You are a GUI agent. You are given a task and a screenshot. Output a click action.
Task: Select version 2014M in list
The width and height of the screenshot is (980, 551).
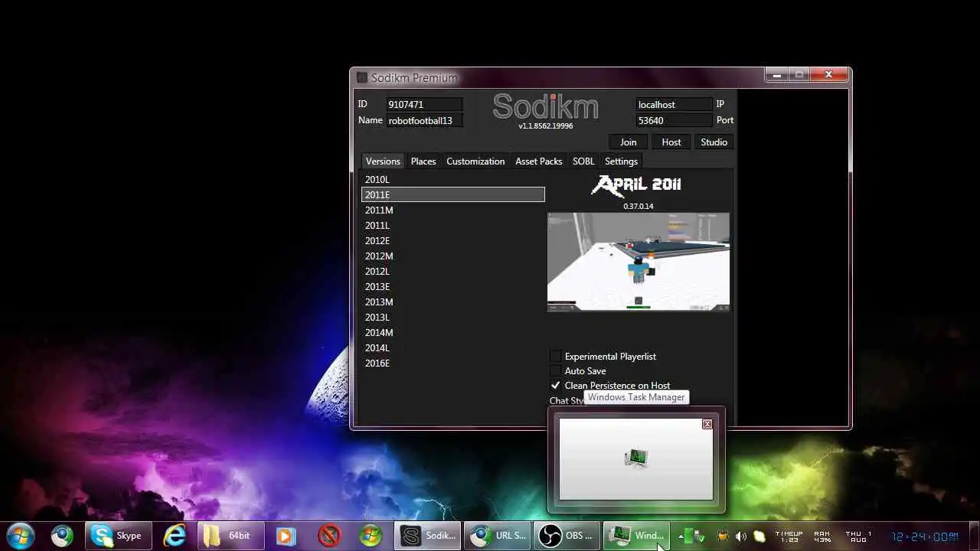(x=453, y=332)
